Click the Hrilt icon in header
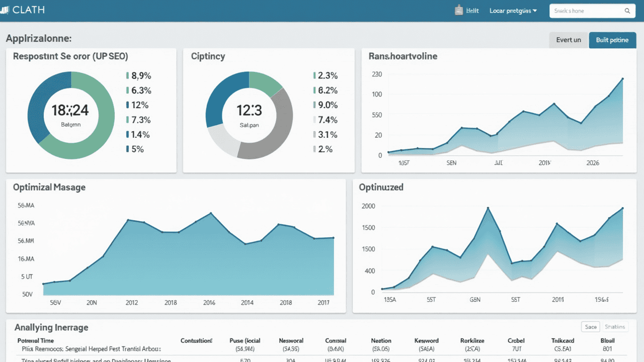This screenshot has width=644, height=362. pos(459,10)
